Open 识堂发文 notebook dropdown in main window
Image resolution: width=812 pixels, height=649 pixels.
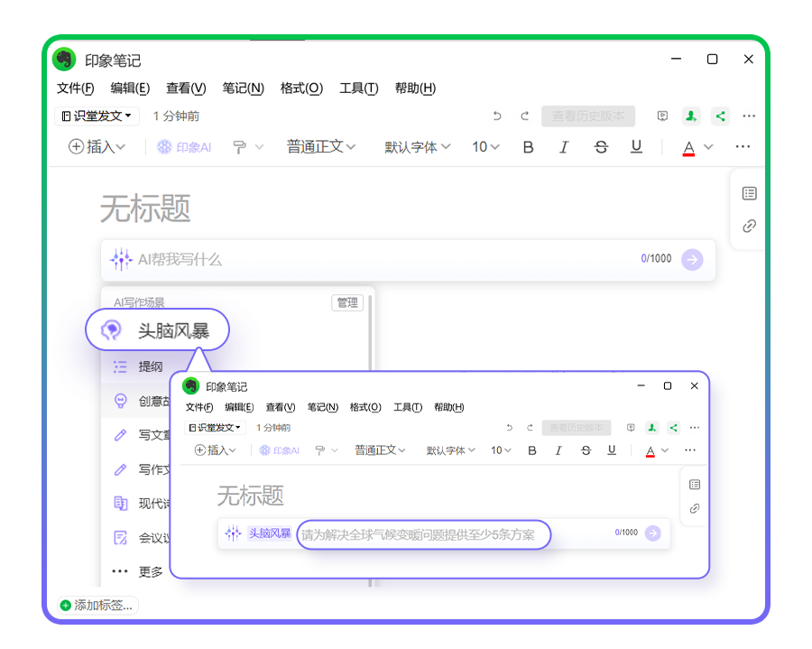(97, 116)
